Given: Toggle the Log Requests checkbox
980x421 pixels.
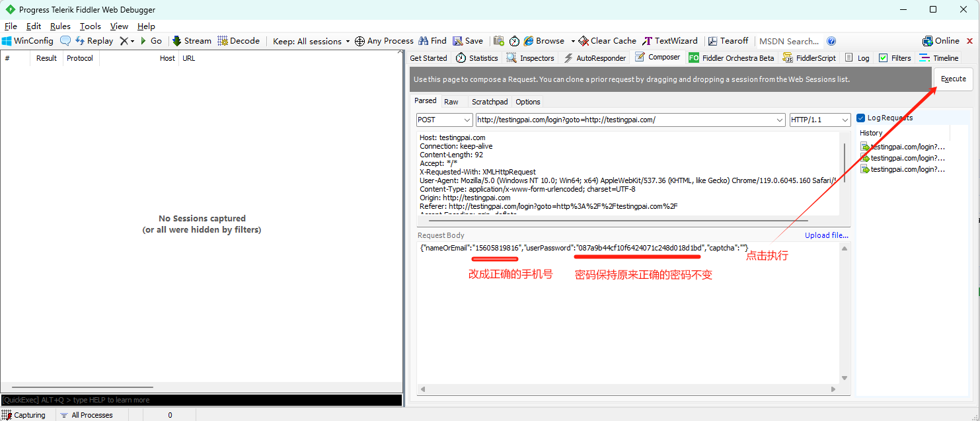Looking at the screenshot, I should point(860,118).
